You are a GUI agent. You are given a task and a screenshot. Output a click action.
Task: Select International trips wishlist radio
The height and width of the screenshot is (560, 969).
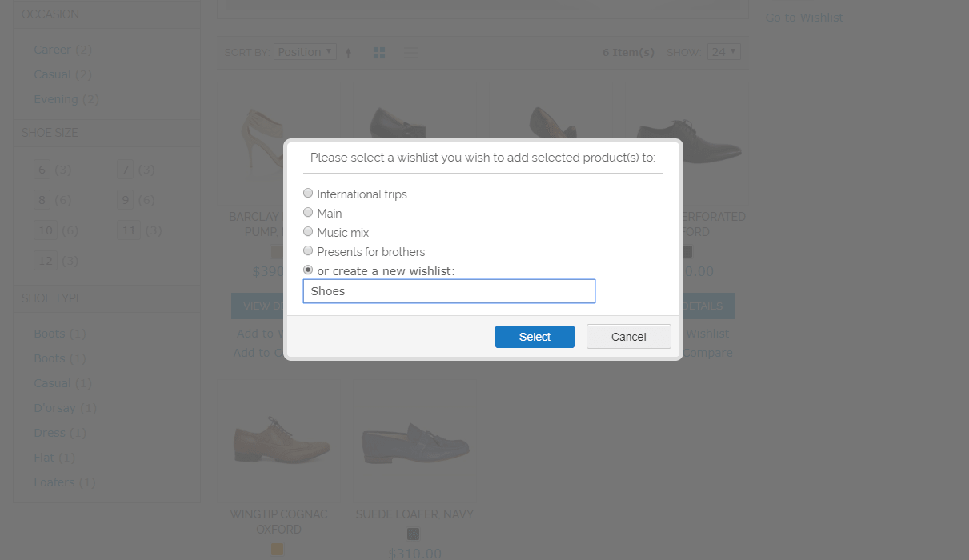tap(308, 194)
